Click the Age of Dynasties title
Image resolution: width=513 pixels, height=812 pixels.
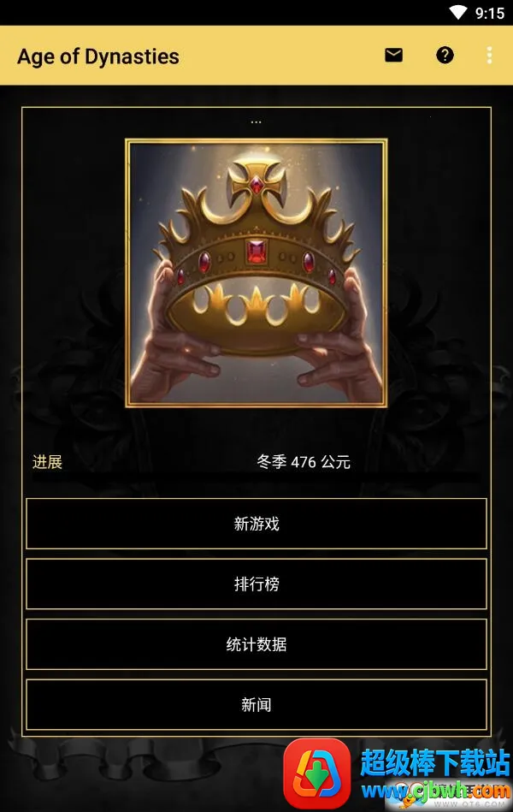click(98, 56)
